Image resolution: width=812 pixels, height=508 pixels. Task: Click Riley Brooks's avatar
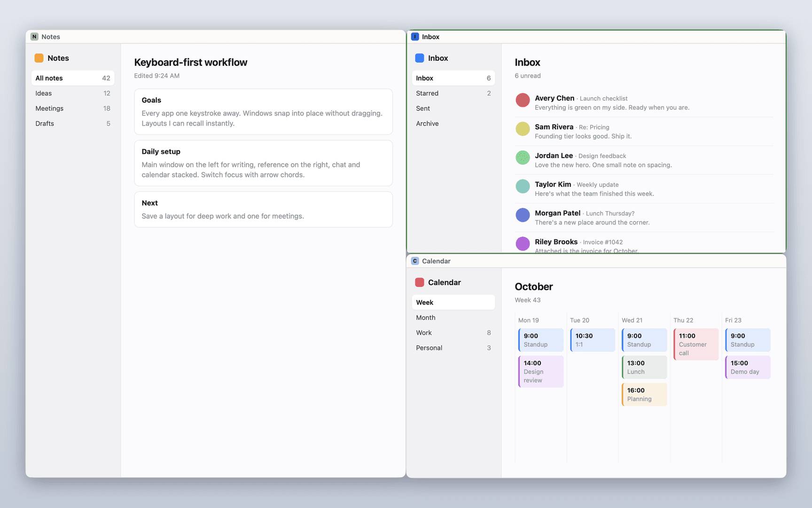(523, 244)
